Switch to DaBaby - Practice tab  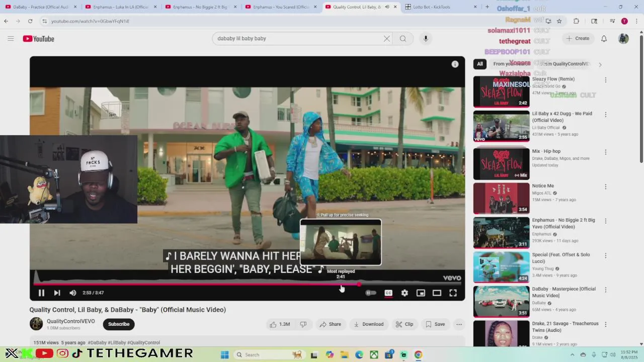coord(40,7)
